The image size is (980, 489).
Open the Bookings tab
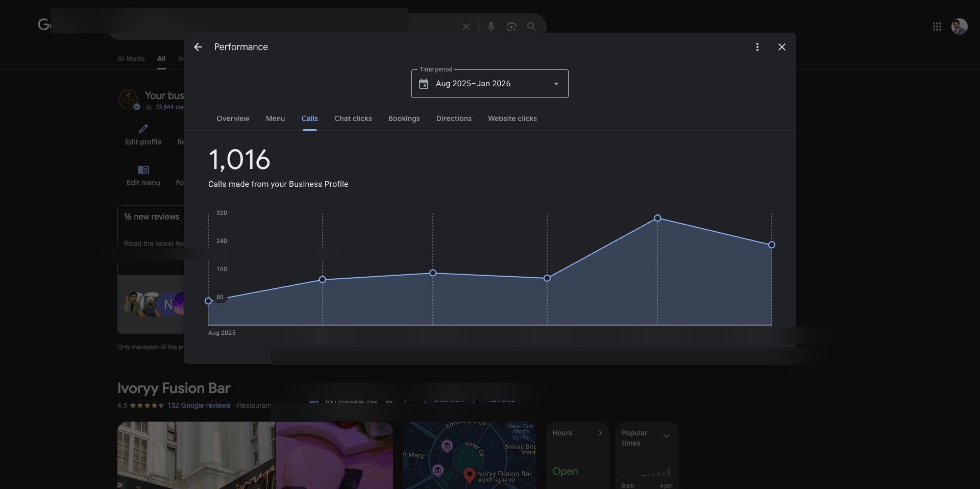[404, 118]
